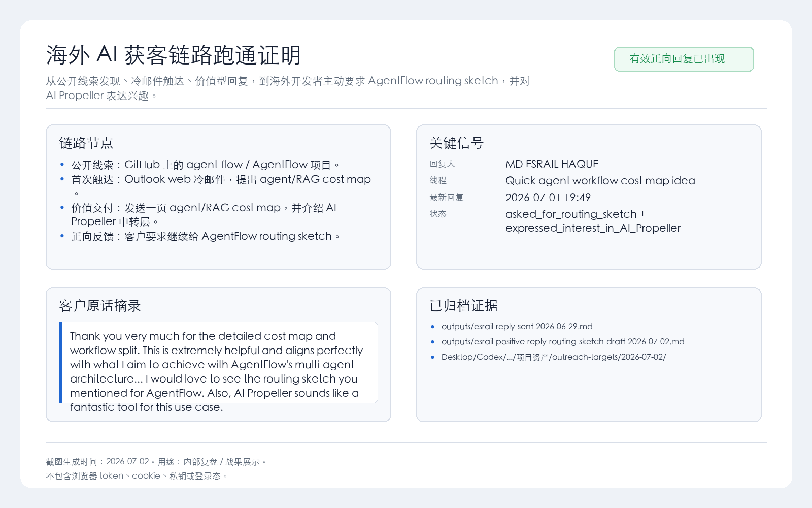Image resolution: width=812 pixels, height=508 pixels.
Task: Click the 状态 field label
Action: coord(438,214)
